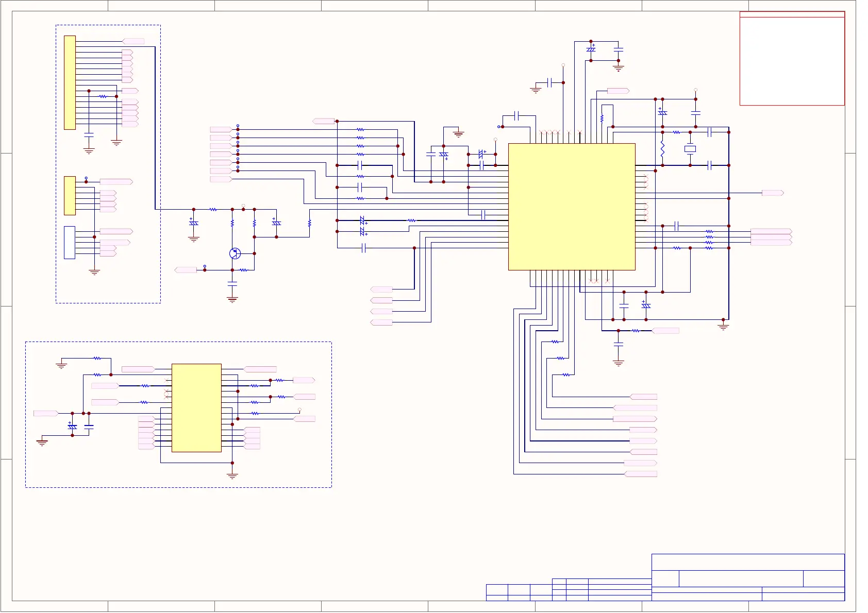Select the single output port at the far right
Image resolution: width=868 pixels, height=613 pixels.
pos(773,193)
